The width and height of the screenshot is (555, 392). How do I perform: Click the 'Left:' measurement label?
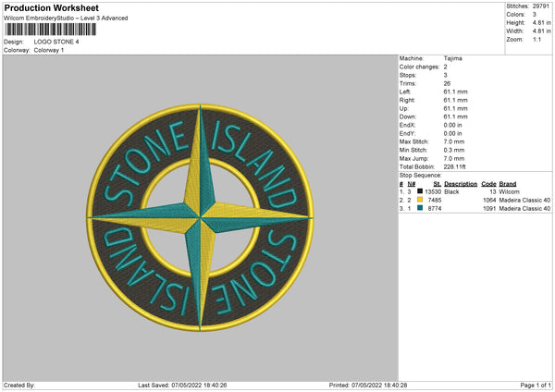(x=405, y=92)
